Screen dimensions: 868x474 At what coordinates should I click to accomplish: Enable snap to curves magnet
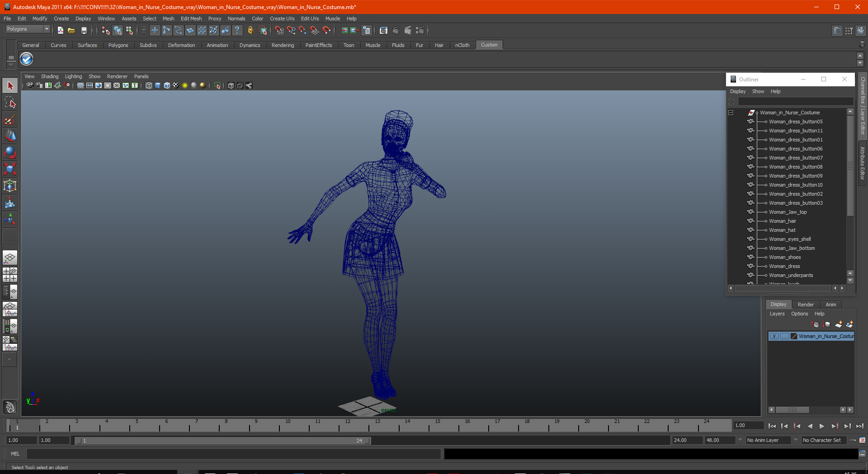tap(291, 30)
